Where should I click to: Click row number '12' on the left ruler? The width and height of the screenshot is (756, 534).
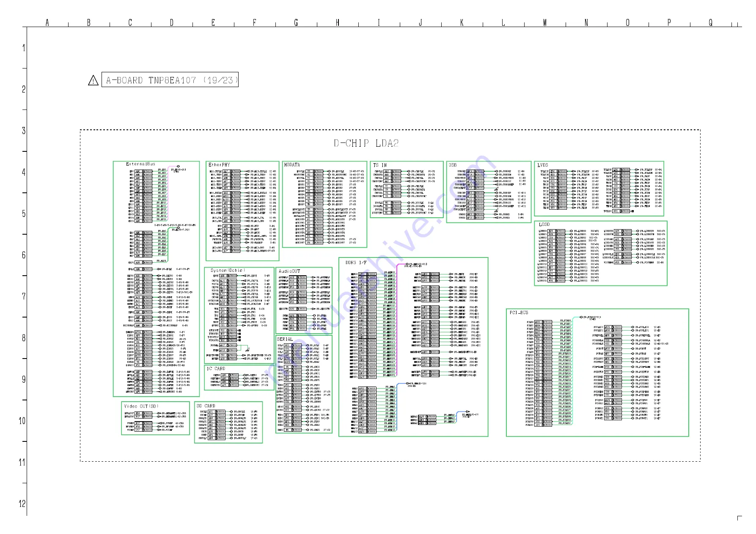(x=22, y=504)
